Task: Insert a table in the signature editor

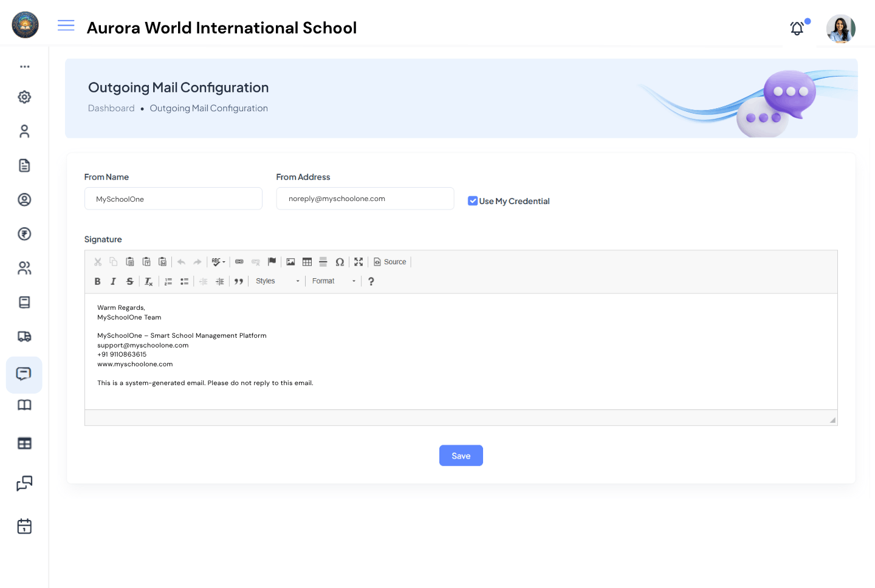Action: (307, 261)
